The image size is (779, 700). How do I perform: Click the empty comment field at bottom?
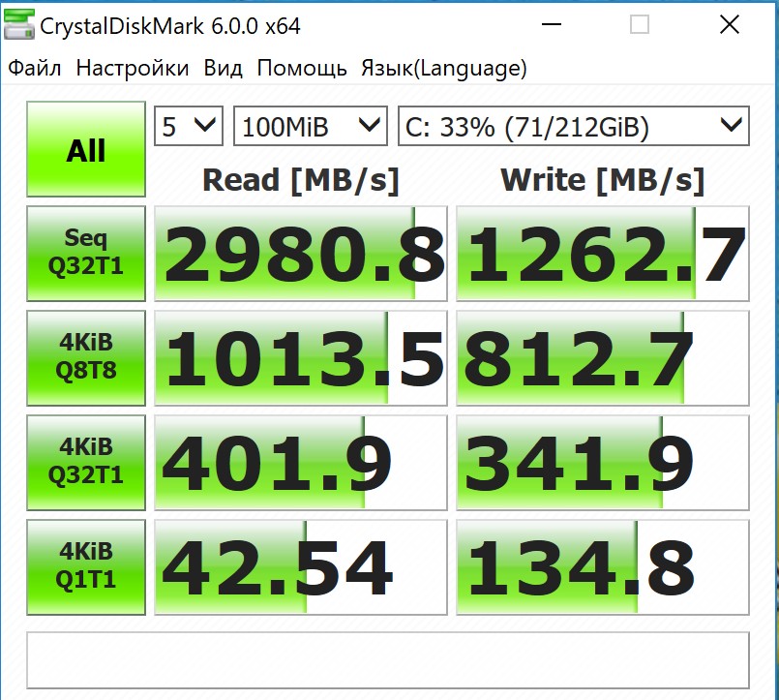387,660
